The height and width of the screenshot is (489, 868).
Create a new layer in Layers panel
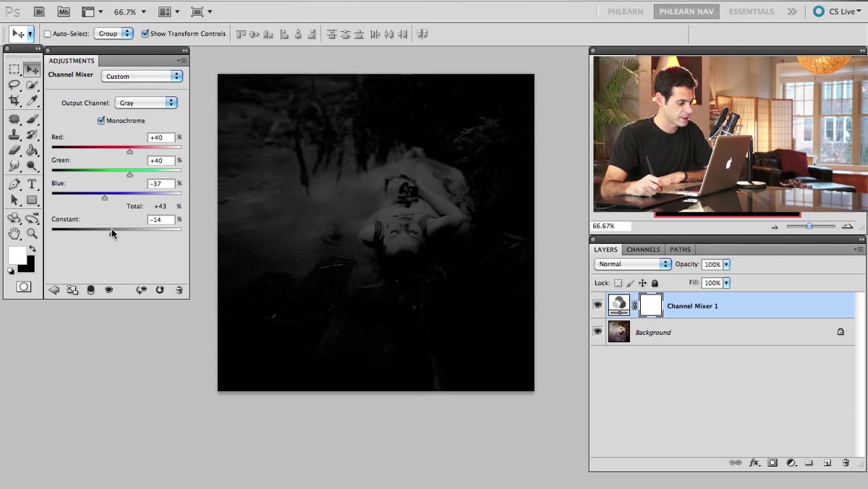tap(827, 463)
